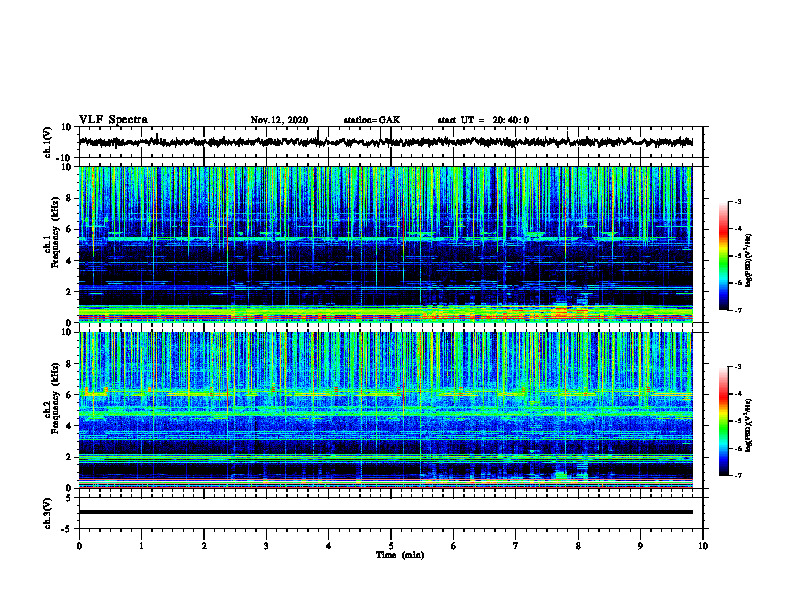Image resolution: width=792 pixels, height=612 pixels.
Task: Click the ch.1 color scale bar
Action: [x=723, y=256]
